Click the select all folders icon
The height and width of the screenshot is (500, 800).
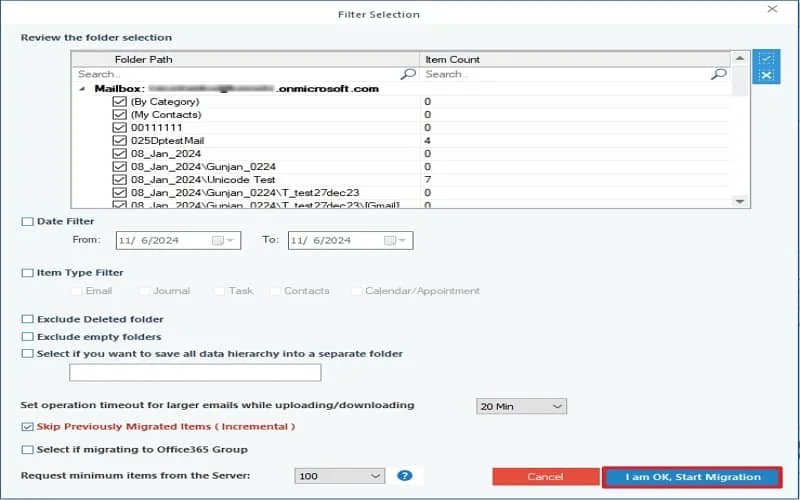pyautogui.click(x=766, y=58)
